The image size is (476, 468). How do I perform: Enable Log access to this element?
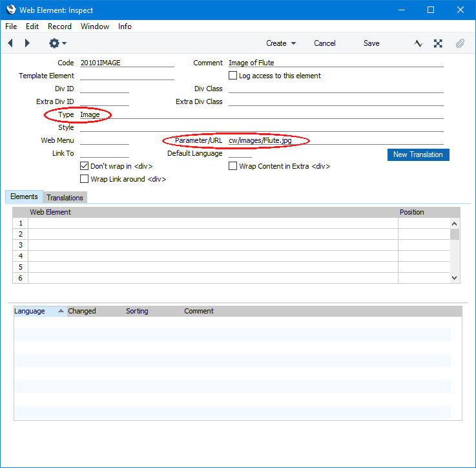tap(233, 76)
